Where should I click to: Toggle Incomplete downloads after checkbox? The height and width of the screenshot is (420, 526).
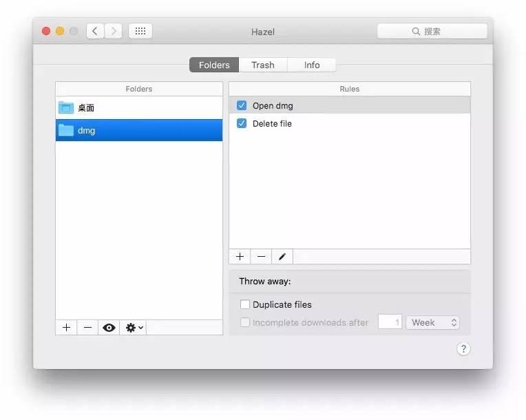[x=245, y=322]
